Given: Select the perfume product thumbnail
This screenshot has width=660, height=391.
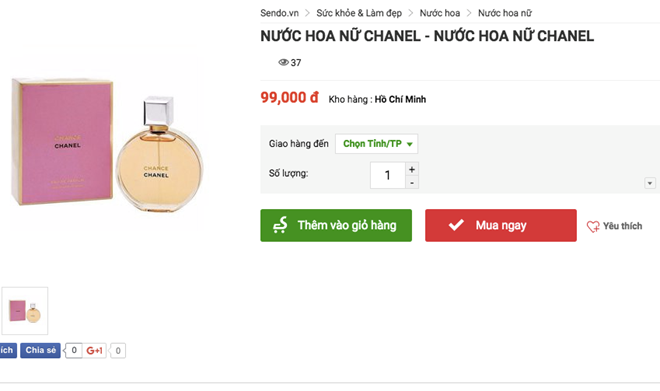Looking at the screenshot, I should [x=25, y=311].
